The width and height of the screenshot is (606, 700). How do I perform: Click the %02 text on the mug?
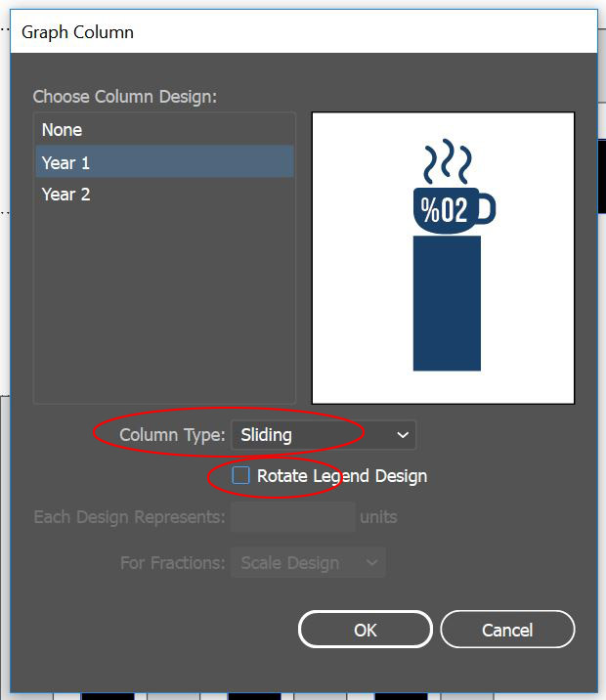(445, 209)
